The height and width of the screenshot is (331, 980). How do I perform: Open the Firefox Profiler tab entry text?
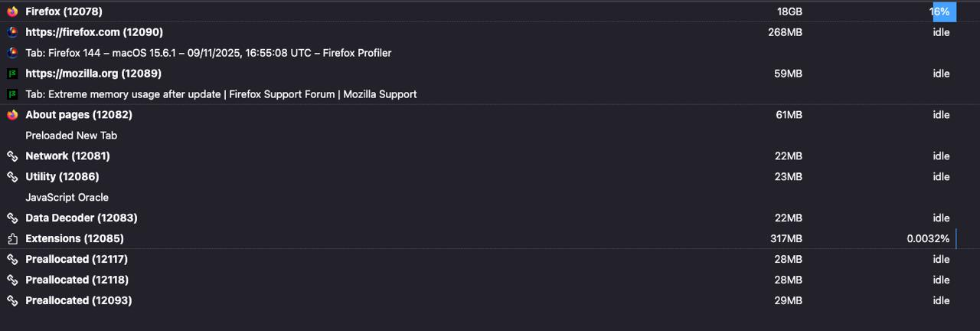coord(208,53)
